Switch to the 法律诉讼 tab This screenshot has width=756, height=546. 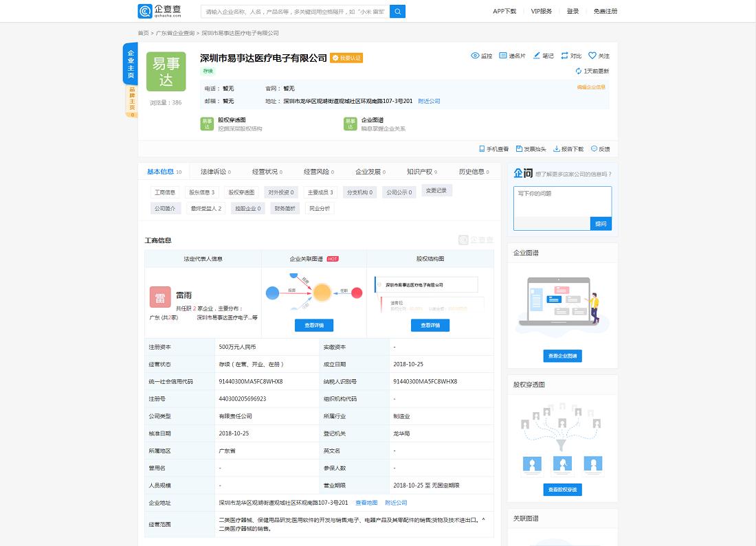[213, 171]
